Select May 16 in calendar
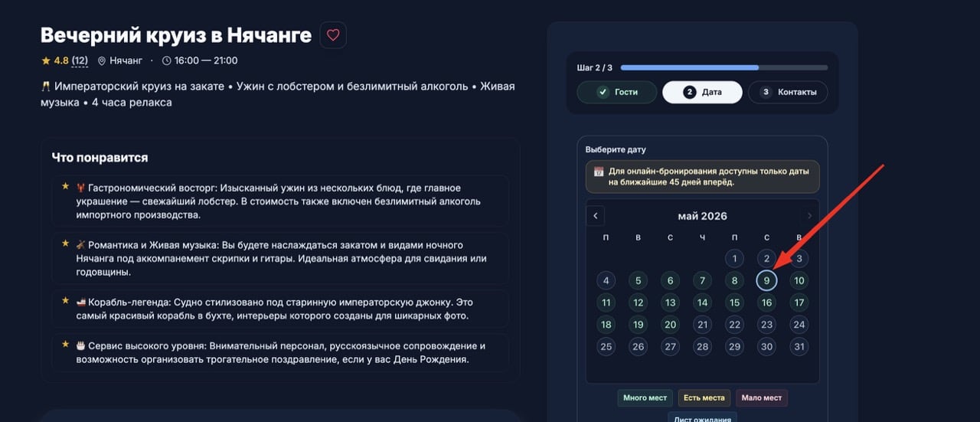980x422 pixels. [766, 303]
